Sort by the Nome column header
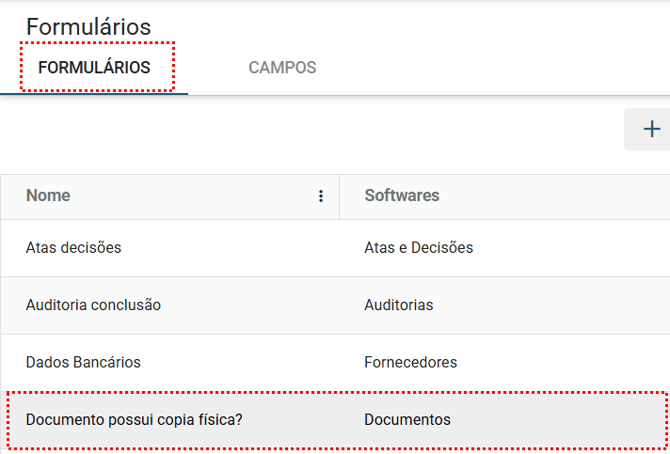 [x=48, y=196]
